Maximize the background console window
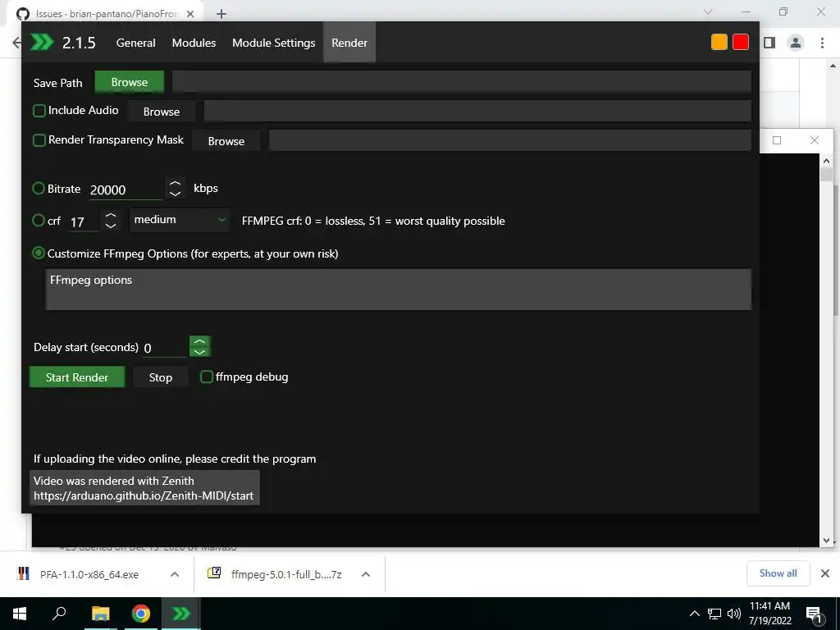Viewport: 840px width, 630px height. click(x=777, y=140)
